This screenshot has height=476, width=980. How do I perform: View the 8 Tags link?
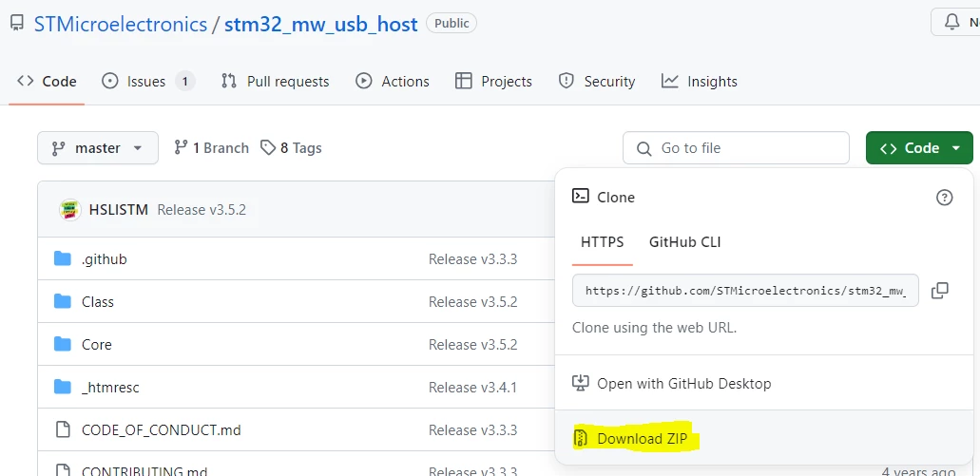[291, 148]
